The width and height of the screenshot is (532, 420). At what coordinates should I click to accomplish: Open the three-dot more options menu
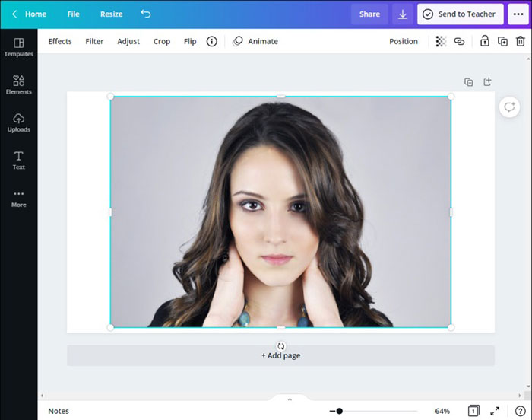point(518,14)
